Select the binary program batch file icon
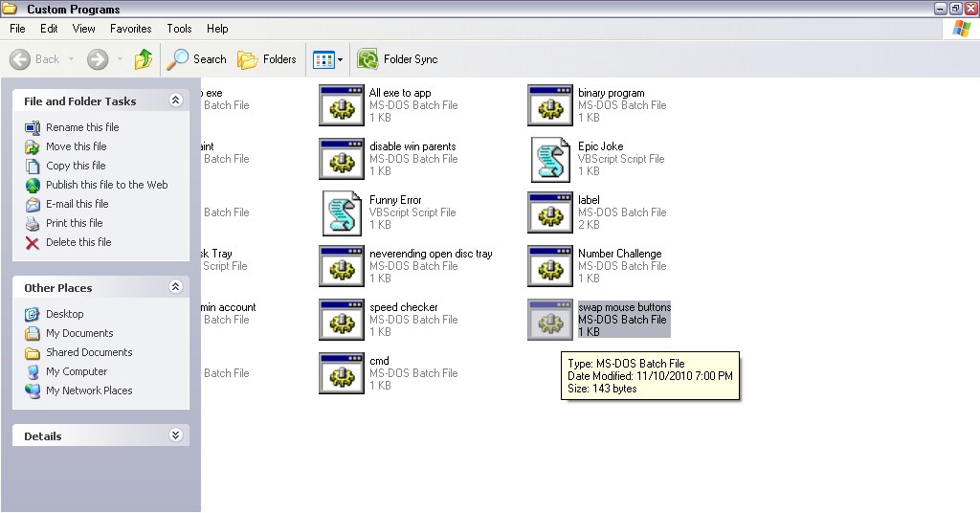The height and width of the screenshot is (513, 980). 550,105
